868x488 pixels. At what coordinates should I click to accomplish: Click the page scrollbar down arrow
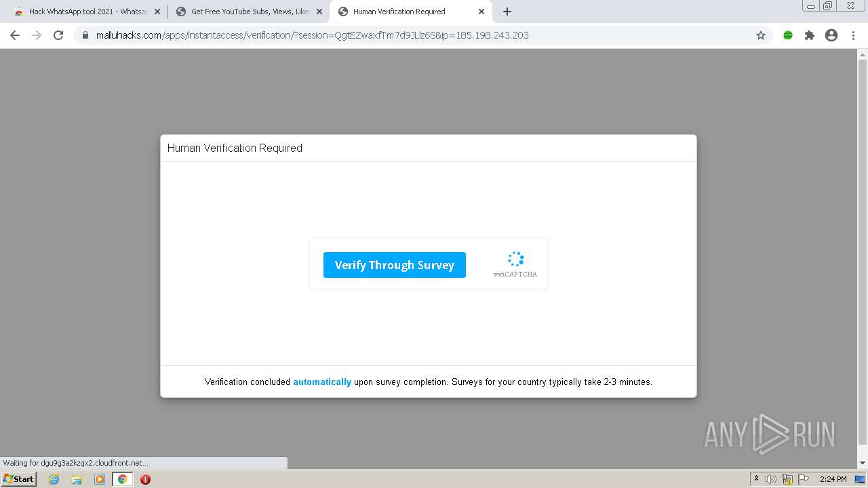[x=863, y=464]
